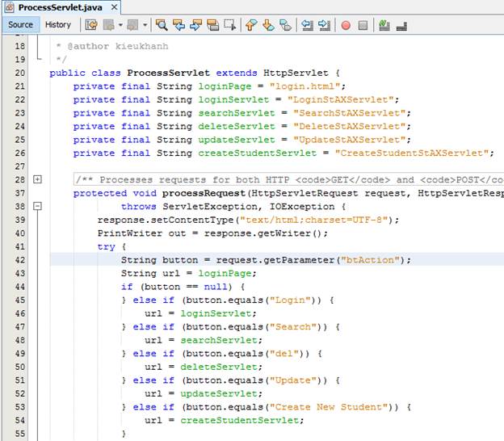Stop macro recording with the square icon
The width and height of the screenshot is (504, 441).
(363, 25)
